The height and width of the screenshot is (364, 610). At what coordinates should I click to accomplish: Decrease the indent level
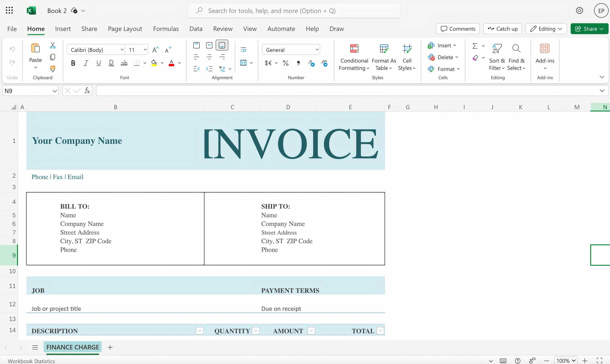[196, 69]
